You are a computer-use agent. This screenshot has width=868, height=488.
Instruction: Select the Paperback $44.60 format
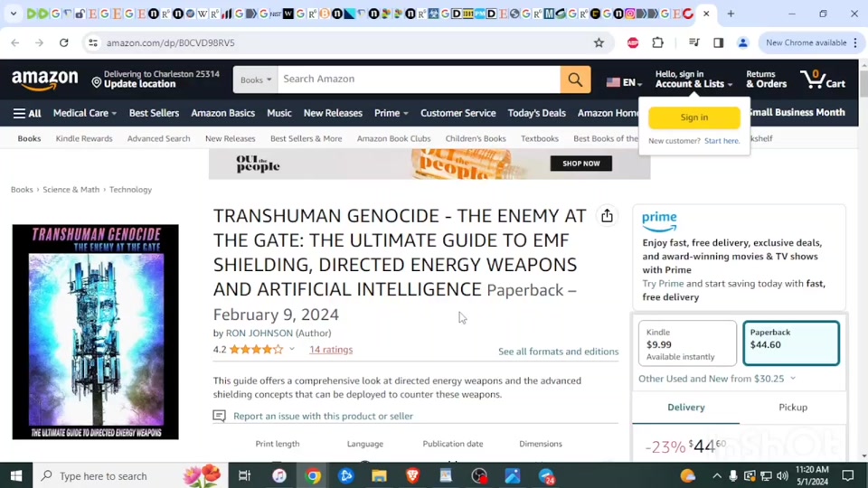[790, 343]
